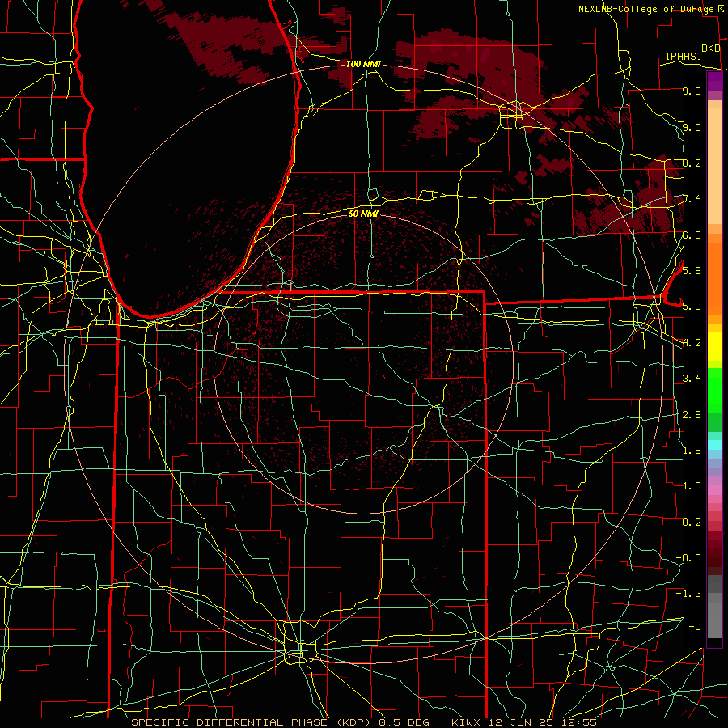
Task: Pick the cyan swatch in the color bar
Action: click(714, 445)
